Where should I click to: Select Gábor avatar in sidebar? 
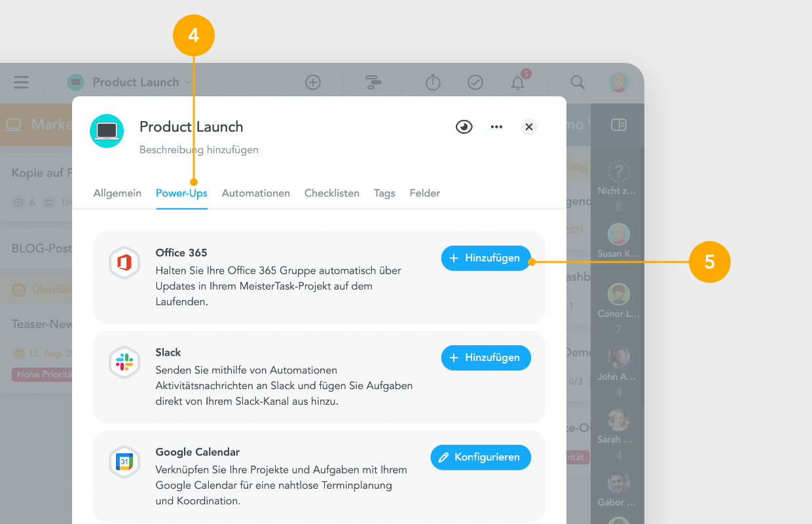(619, 483)
